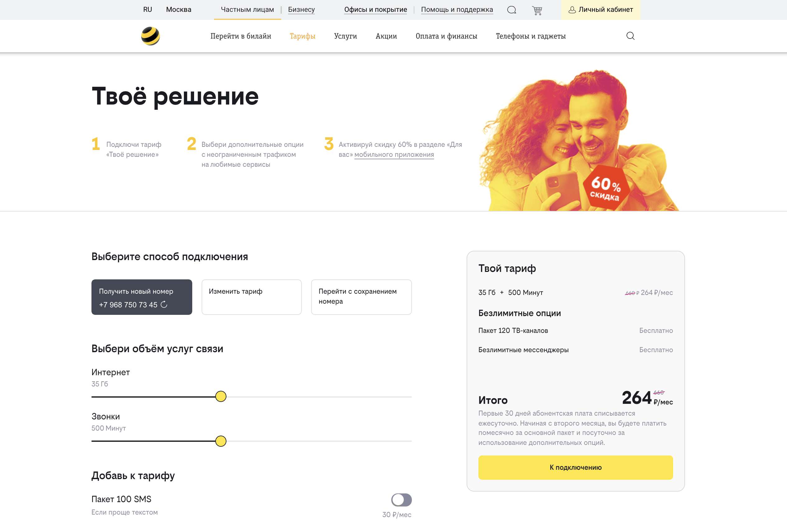Click К подключению yellow button
This screenshot has height=532, width=787.
pos(575,467)
